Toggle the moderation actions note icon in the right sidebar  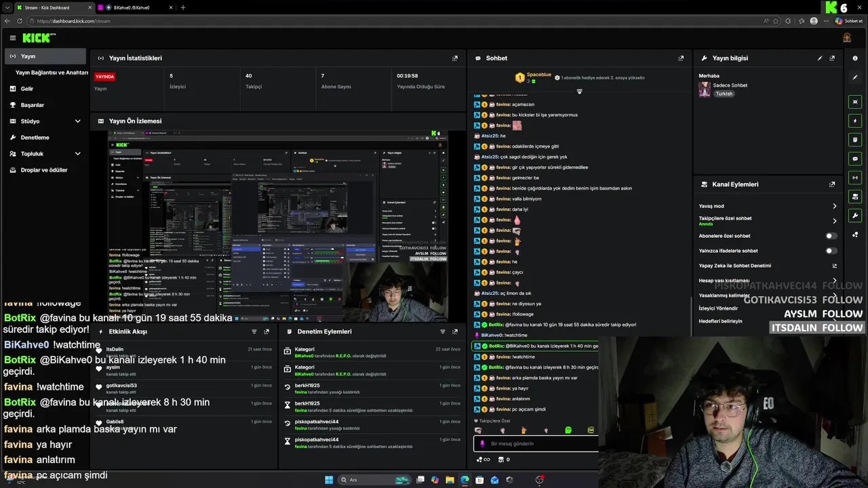pyautogui.click(x=855, y=140)
